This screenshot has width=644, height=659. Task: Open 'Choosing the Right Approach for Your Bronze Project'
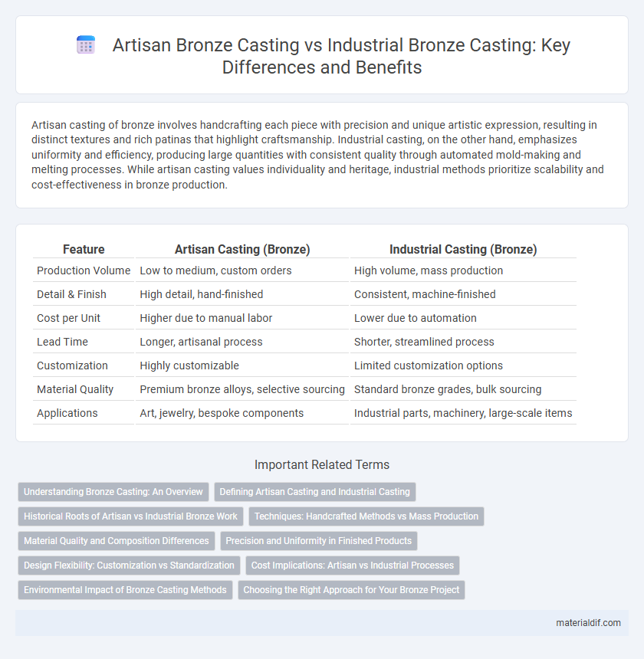[351, 590]
